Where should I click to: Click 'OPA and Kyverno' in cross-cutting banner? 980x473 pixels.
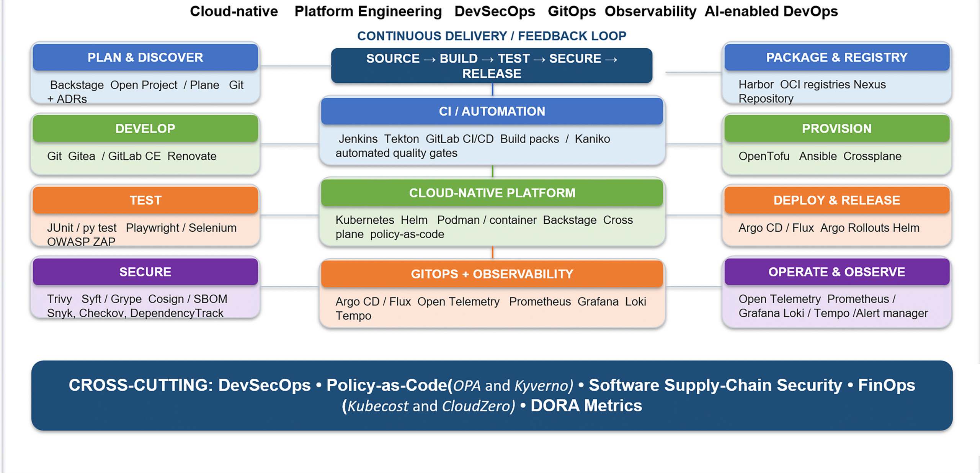[513, 386]
